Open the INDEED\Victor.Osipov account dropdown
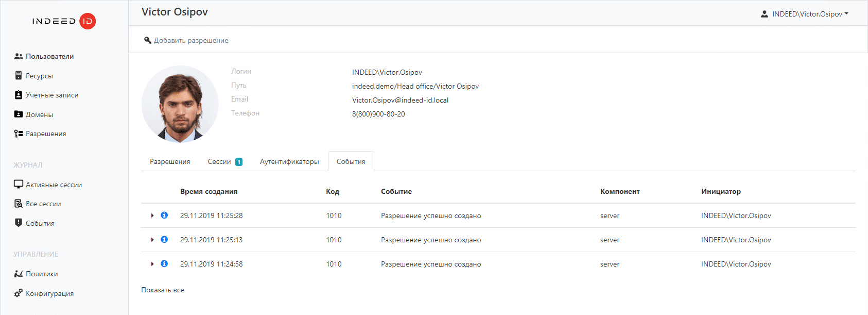 click(x=805, y=14)
